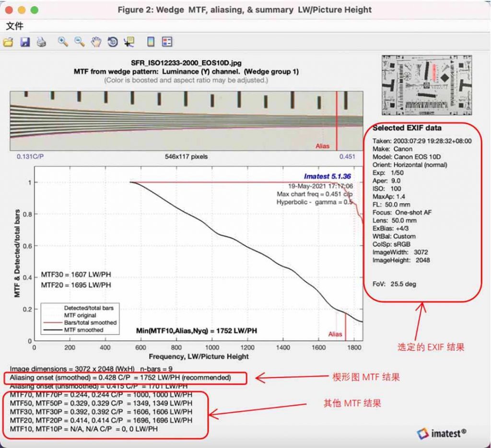Image resolution: width=491 pixels, height=448 pixels.
Task: Click the Insert Legend icon
Action: 167,42
